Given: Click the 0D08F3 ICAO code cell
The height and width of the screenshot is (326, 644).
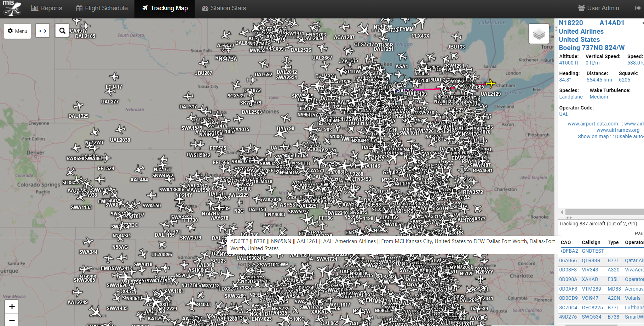Looking at the screenshot, I should pos(568,270).
